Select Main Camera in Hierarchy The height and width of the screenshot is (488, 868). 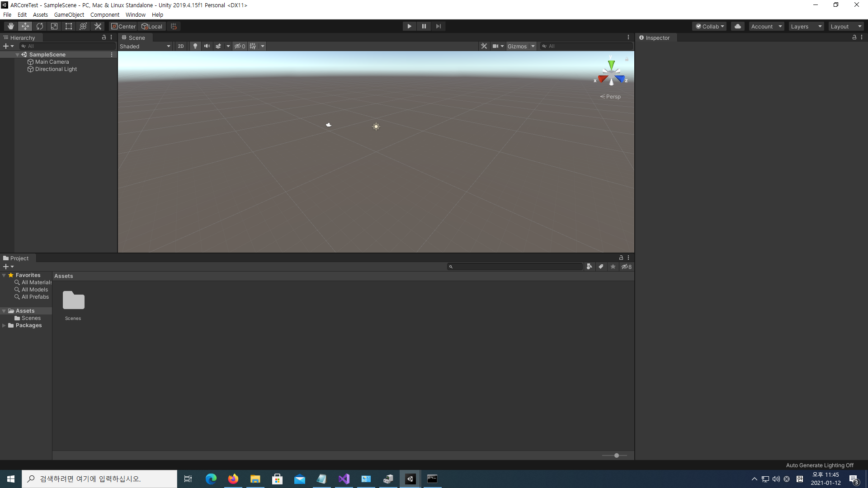(52, 62)
